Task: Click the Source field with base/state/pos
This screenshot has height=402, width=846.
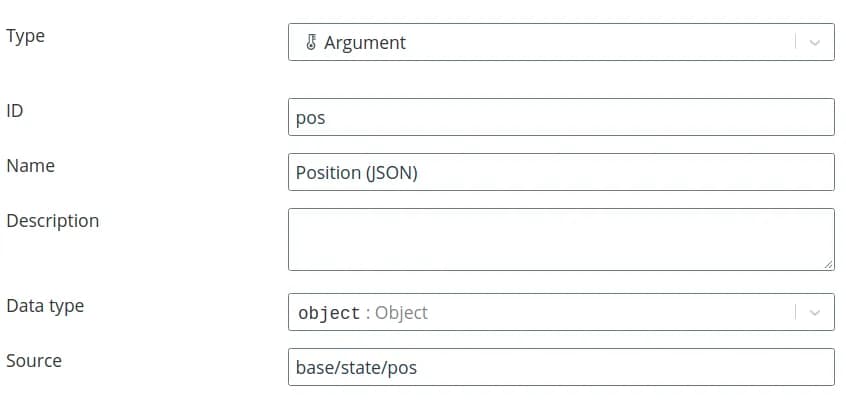Action: tap(560, 367)
